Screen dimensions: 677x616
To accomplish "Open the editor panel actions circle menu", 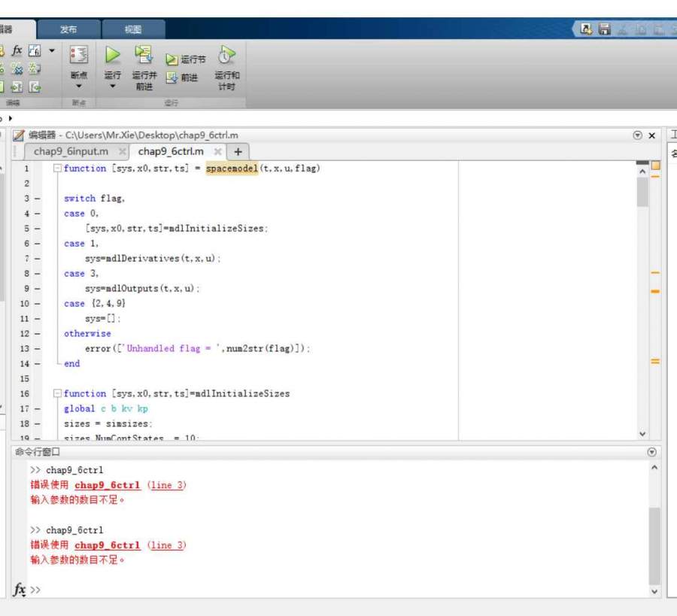I will [637, 135].
